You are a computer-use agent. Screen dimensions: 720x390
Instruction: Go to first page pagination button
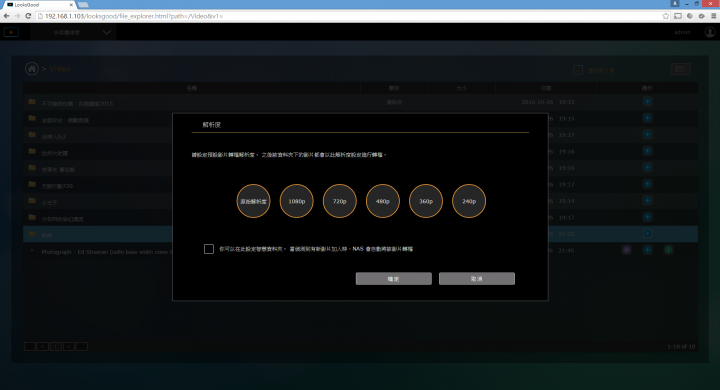(30, 347)
